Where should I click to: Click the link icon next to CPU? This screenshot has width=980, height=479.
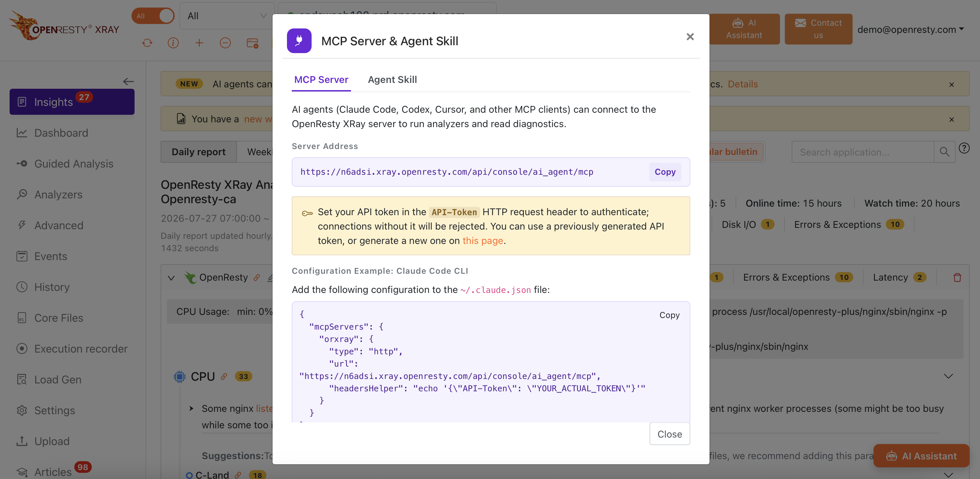tap(224, 376)
